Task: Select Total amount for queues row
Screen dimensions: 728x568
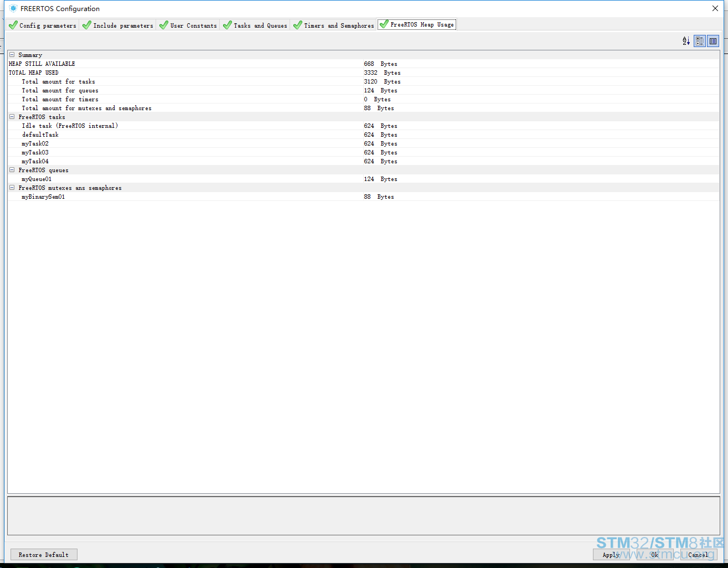Action: 363,90
